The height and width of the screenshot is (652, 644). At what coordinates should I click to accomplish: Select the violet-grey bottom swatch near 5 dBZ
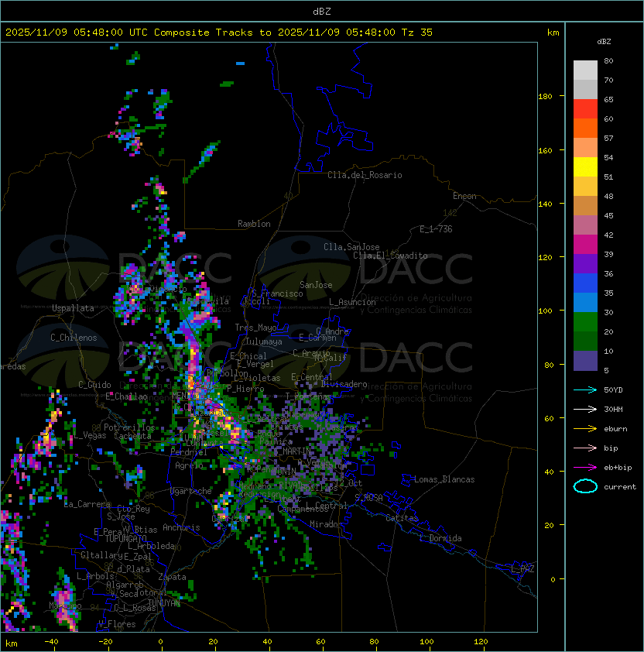(x=585, y=361)
